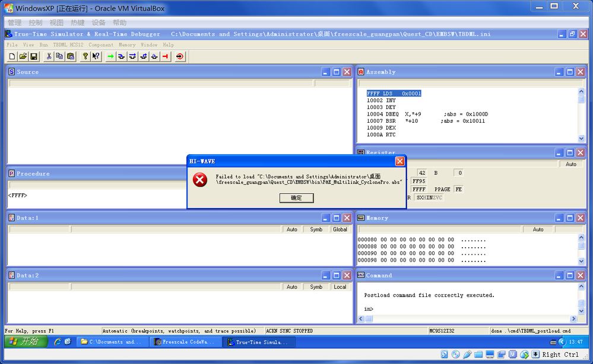Click the VirtualBox display status icon
This screenshot has height=364, width=593.
pyautogui.click(x=490, y=354)
